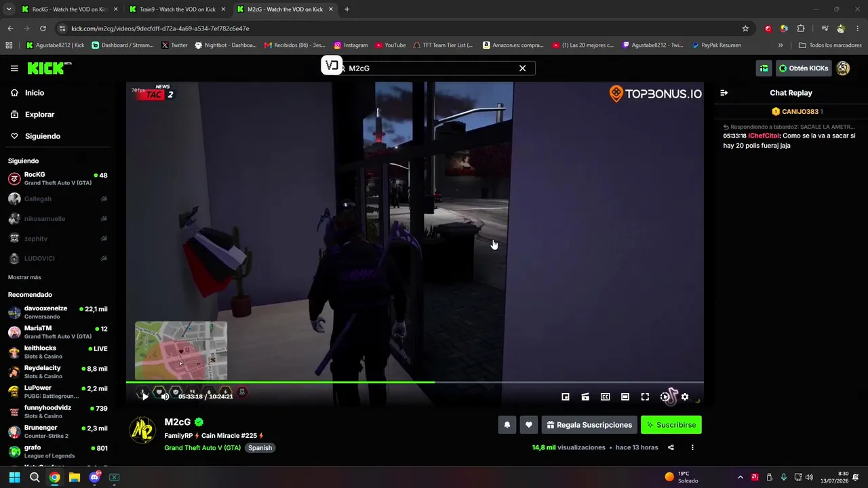Open video settings gear
Screen dimensions: 868x488
tap(685, 397)
